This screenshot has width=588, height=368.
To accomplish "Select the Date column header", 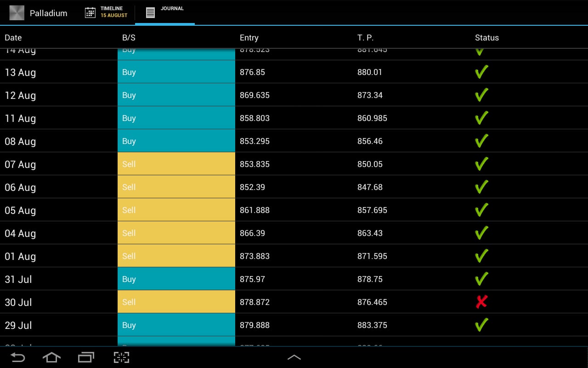I will pos(13,38).
